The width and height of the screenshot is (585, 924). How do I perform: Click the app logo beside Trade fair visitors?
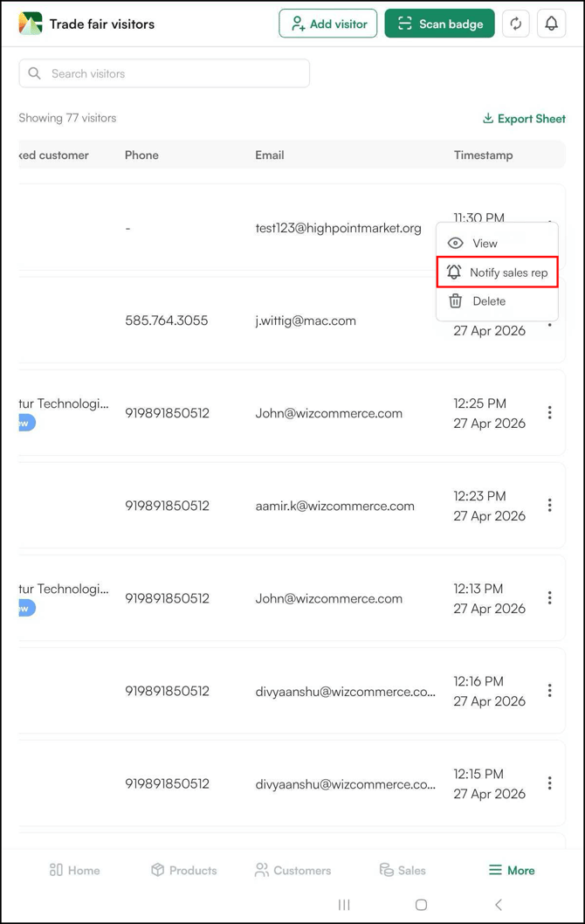(x=30, y=24)
